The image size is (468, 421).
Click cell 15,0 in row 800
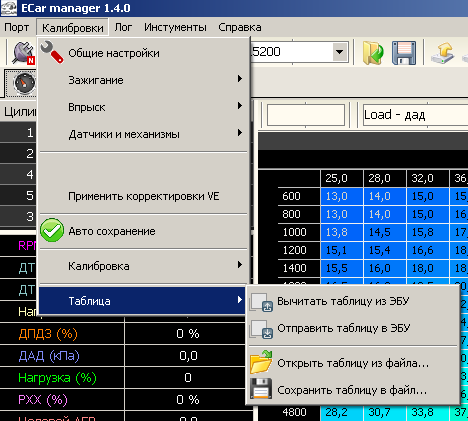coord(428,214)
